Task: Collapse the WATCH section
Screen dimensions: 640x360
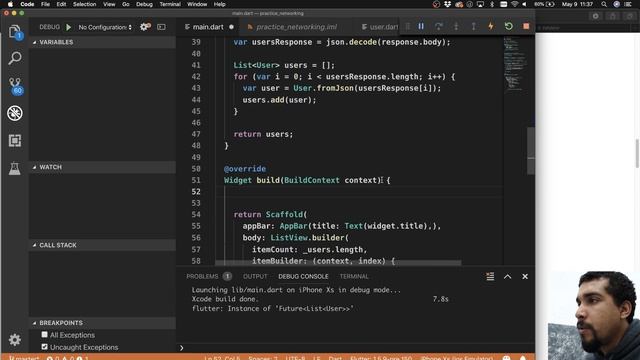Action: (x=102, y=167)
